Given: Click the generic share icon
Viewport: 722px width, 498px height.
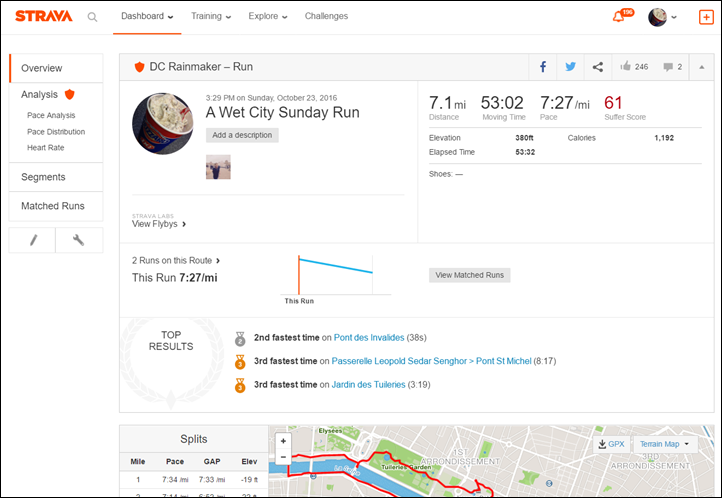Looking at the screenshot, I should [597, 67].
